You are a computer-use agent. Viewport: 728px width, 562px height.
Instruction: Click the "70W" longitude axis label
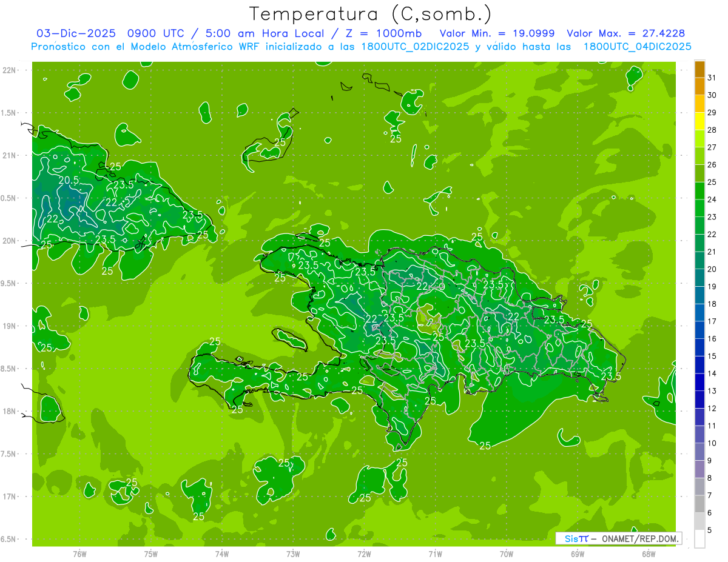507,554
